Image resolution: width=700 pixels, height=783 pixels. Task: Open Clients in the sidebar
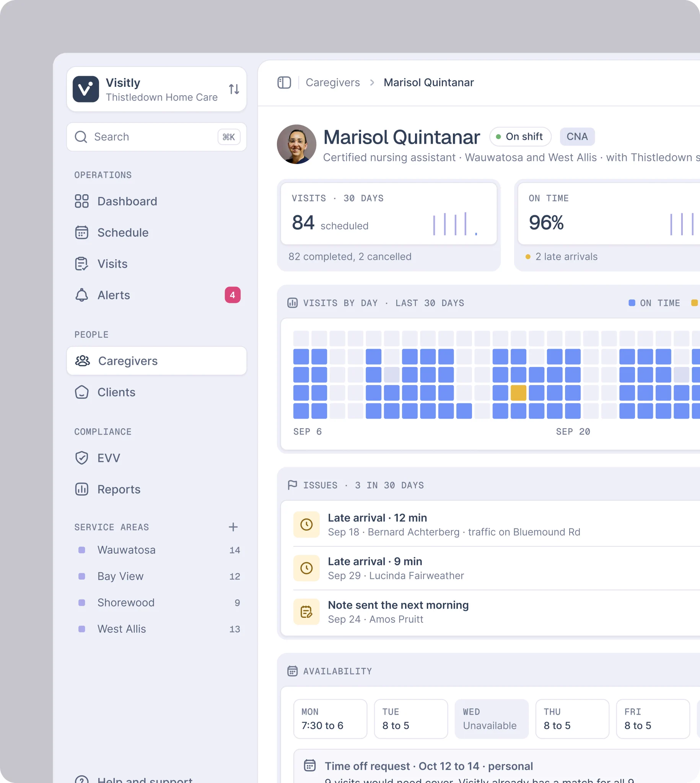click(x=156, y=392)
